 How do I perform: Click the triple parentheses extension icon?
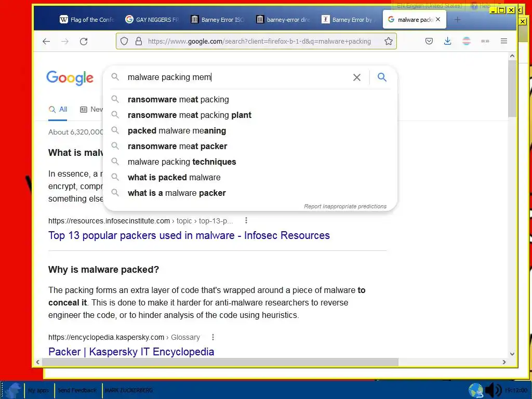click(485, 42)
